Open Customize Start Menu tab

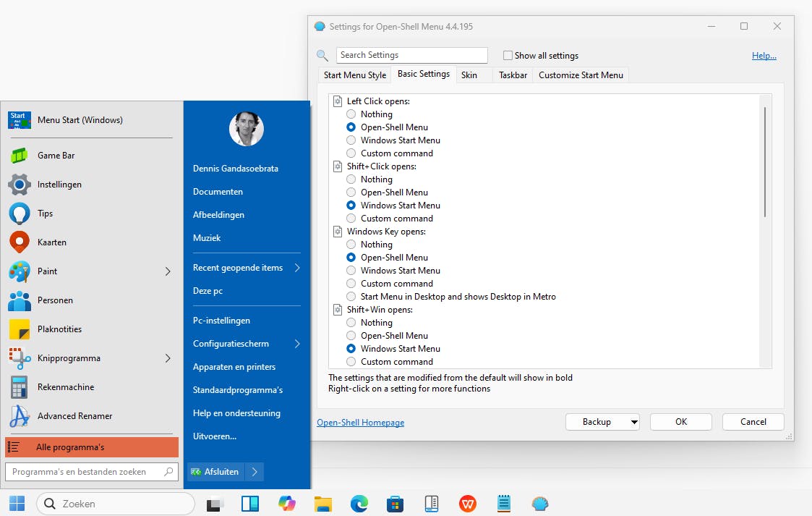tap(581, 75)
